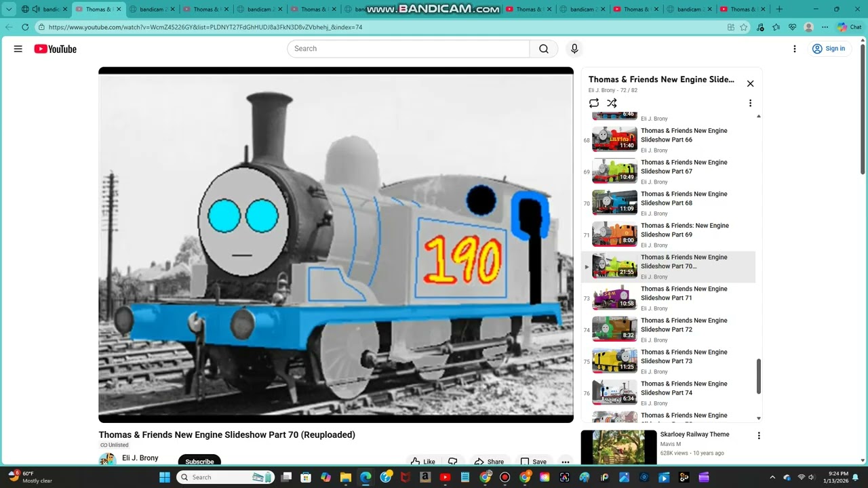Click the browser address bar URL

click(205, 27)
